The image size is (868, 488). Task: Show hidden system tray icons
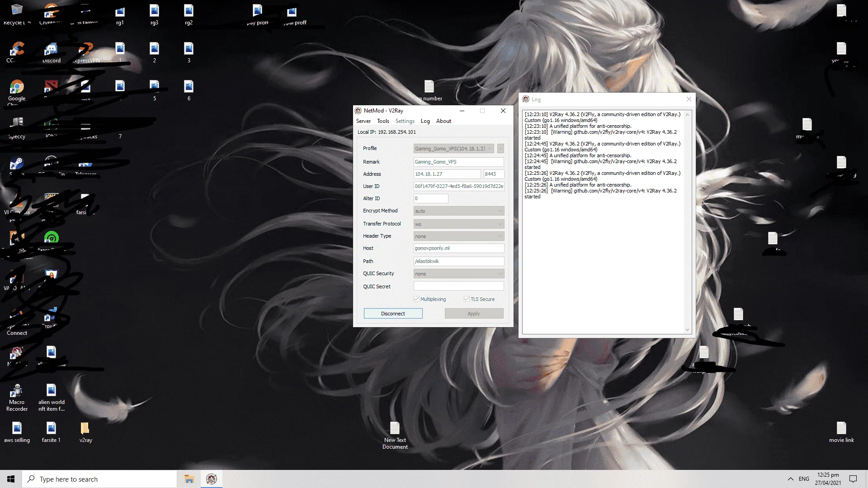[790, 479]
